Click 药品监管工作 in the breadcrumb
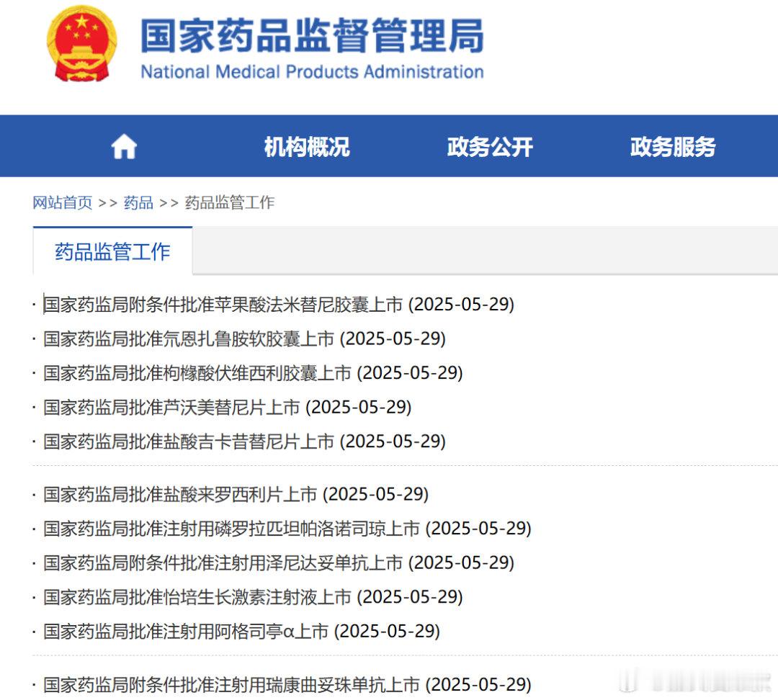This screenshot has height=700, width=778. (x=230, y=202)
